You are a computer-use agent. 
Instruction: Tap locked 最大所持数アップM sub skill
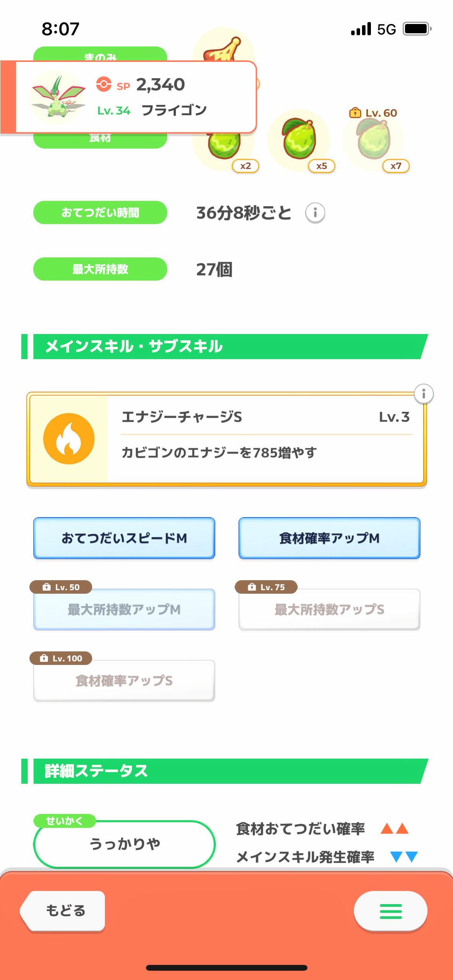coord(124,609)
